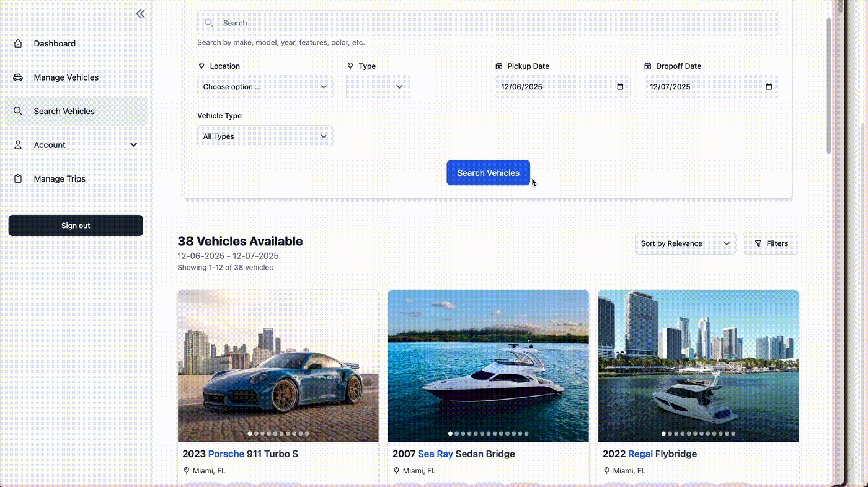Collapse the sidebar with double-chevron icon

[141, 14]
